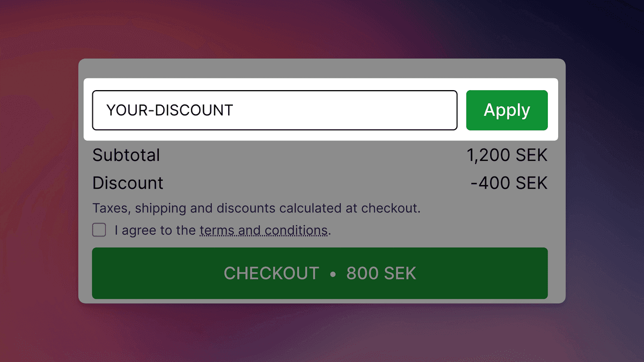Place cursor inside the coupon field
The width and height of the screenshot is (644, 362).
(x=275, y=110)
